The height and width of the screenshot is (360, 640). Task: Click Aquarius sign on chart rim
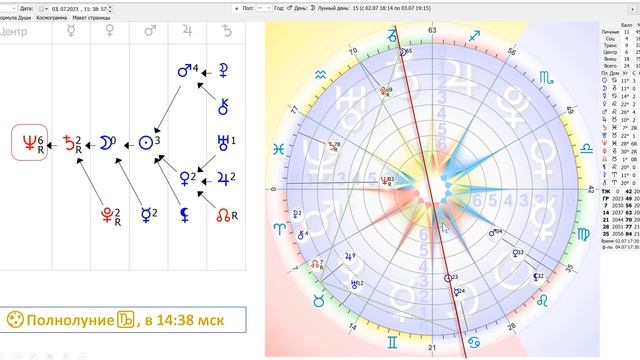321,75
